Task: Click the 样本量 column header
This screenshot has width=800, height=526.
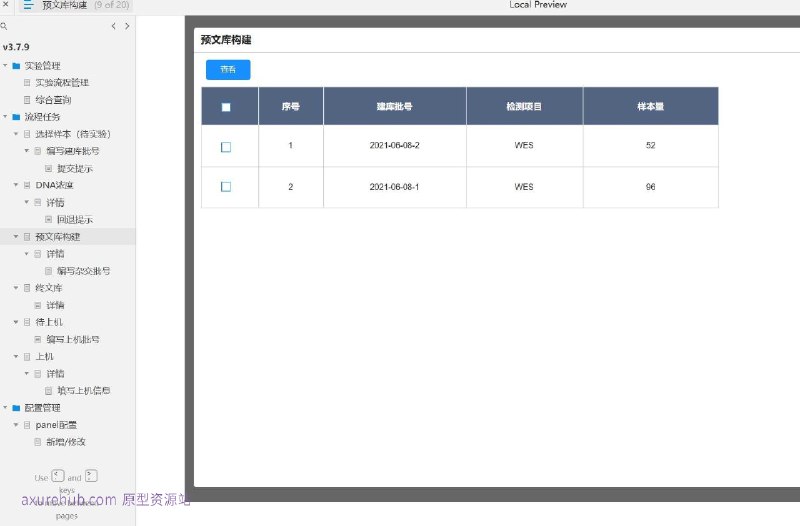Action: point(651,107)
